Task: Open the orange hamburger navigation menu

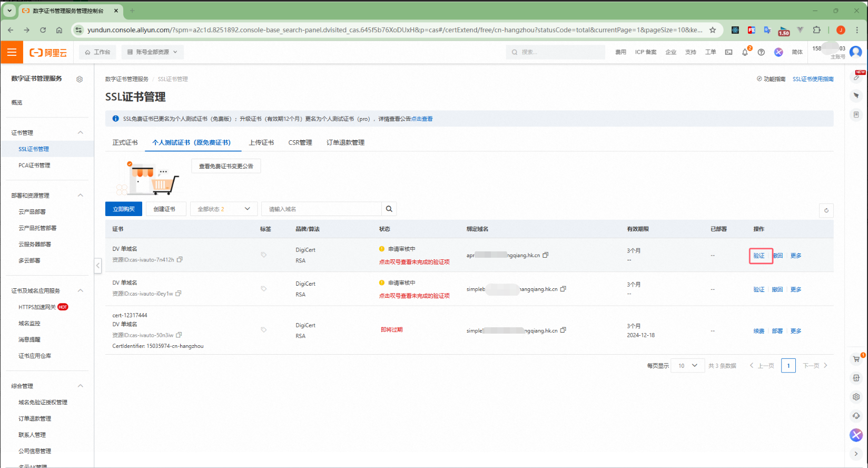Action: tap(12, 52)
